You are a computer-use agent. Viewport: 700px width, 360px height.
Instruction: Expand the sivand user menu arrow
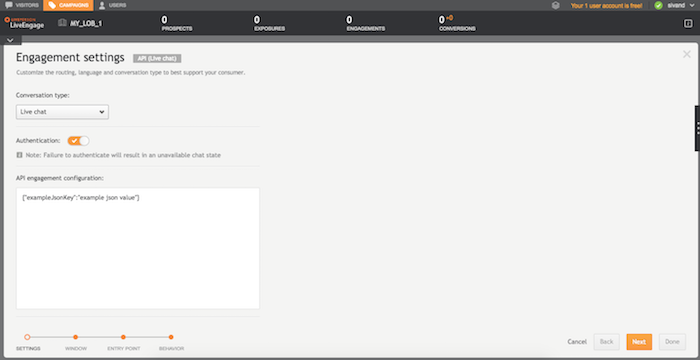(x=692, y=6)
